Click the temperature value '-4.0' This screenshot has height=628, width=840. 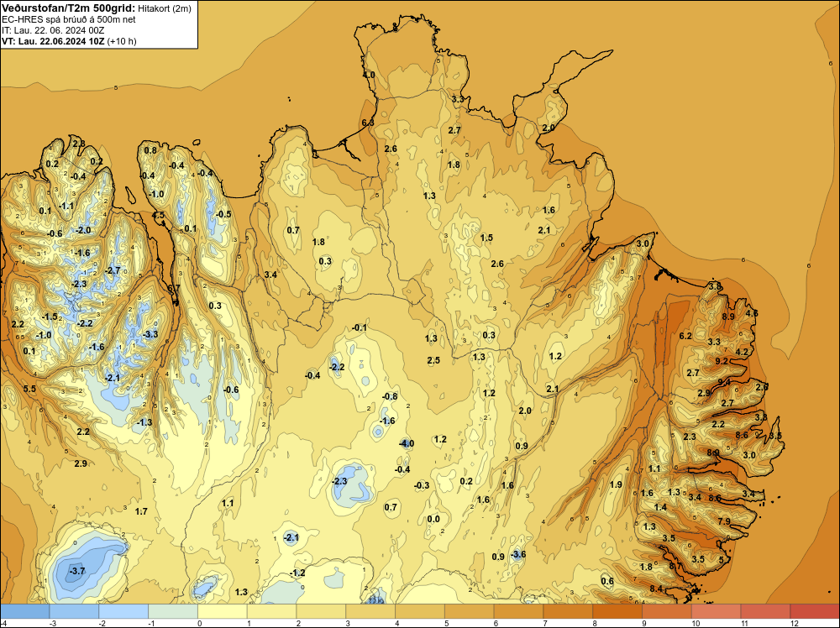(x=407, y=443)
